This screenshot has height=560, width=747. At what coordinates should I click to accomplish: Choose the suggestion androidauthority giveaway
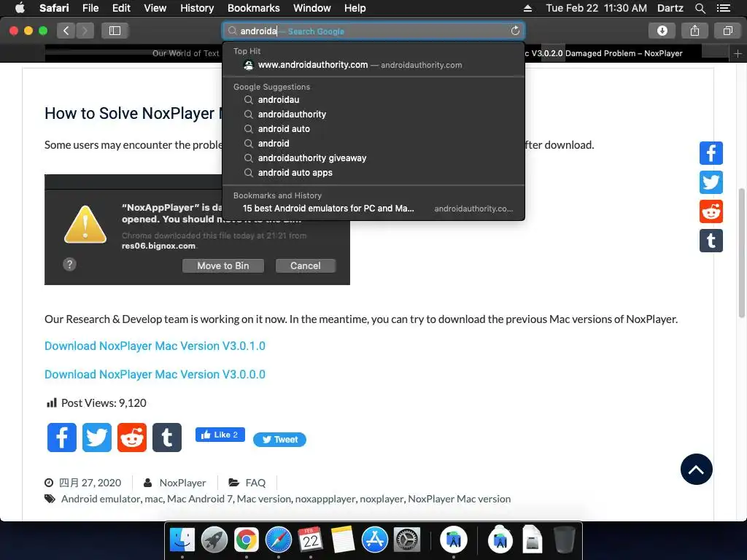point(373,158)
